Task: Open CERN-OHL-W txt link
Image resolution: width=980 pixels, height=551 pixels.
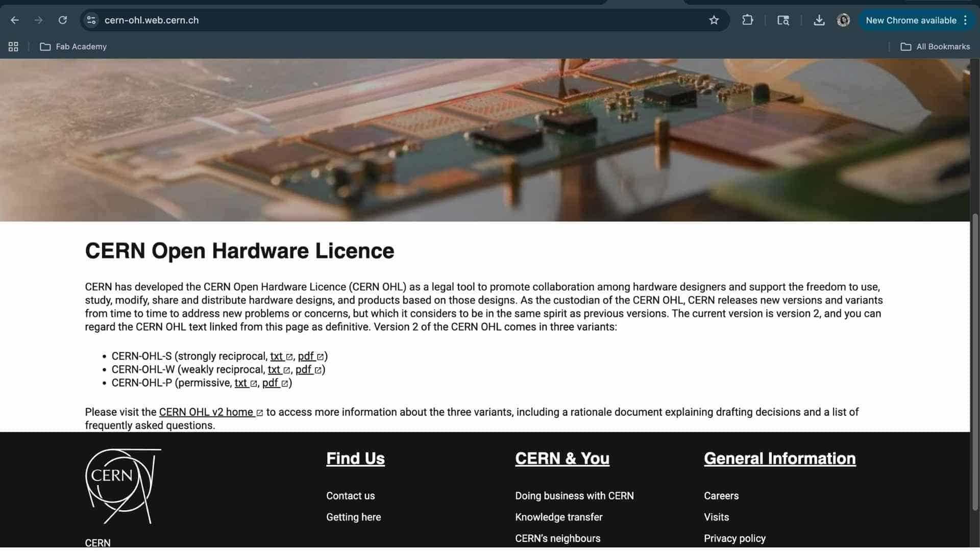Action: [x=279, y=370]
